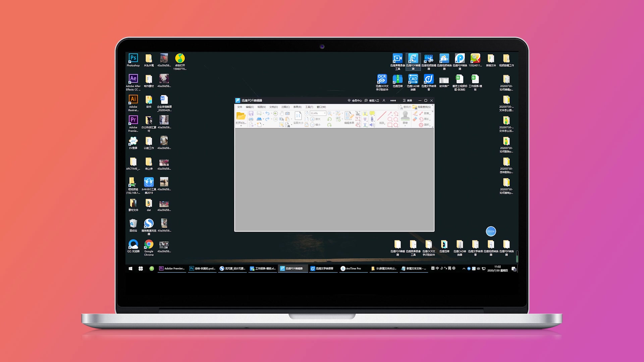Screen dimensions: 644x362
Task: Click the Save floppy disk icon
Action: coord(251,114)
